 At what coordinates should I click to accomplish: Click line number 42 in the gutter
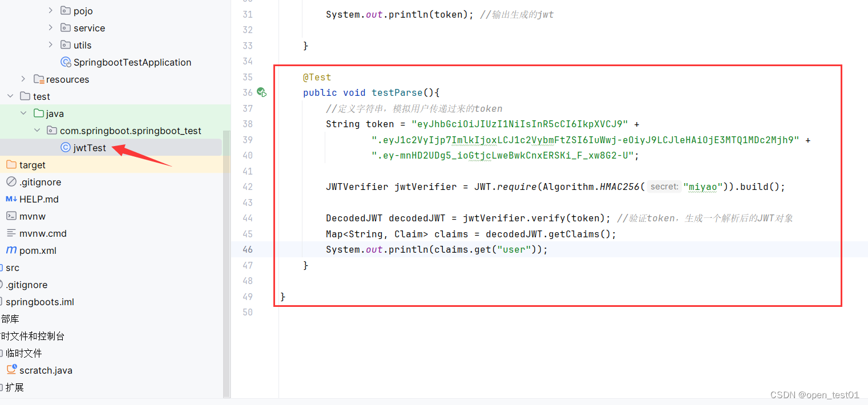coord(247,187)
